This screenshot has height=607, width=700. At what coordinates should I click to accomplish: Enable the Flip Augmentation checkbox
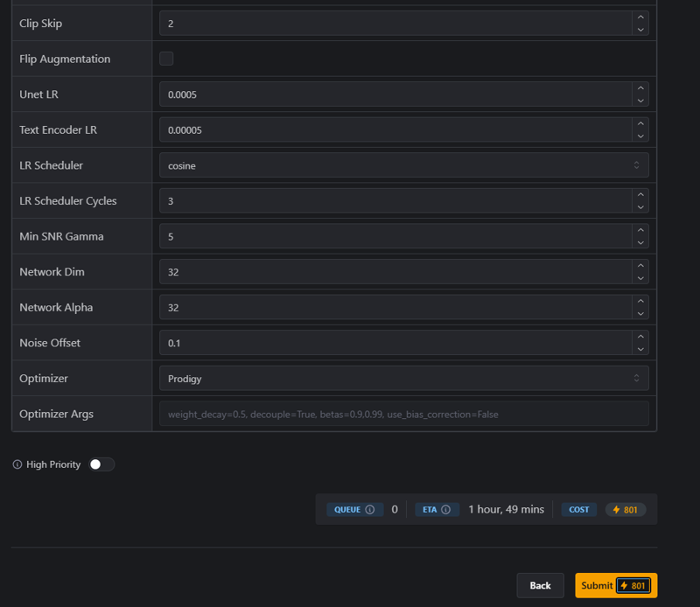coord(166,59)
